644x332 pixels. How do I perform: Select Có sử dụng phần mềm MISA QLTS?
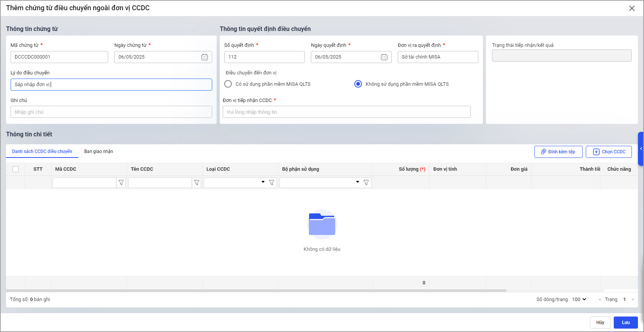[x=228, y=84]
